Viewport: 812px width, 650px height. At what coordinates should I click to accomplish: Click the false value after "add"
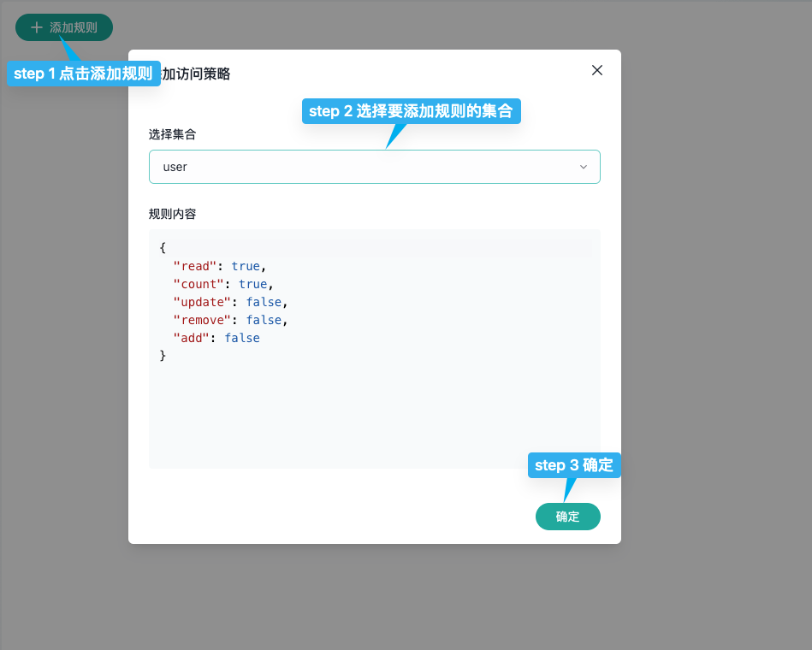(242, 338)
